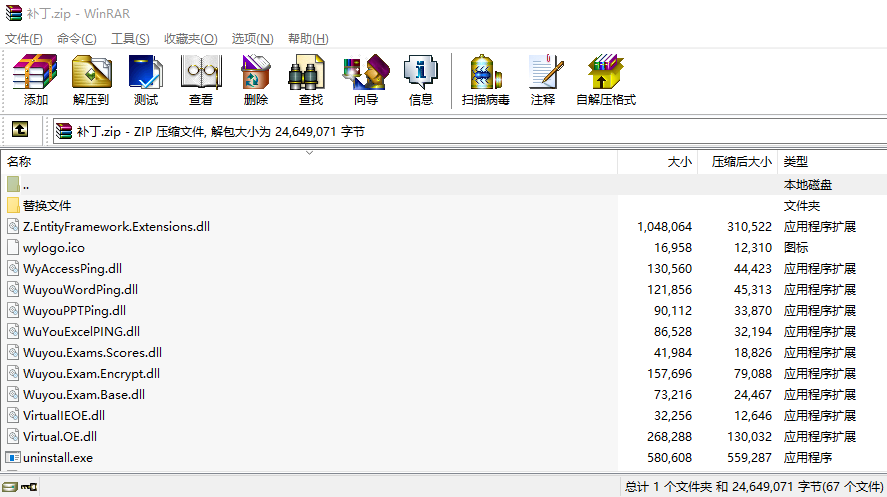The width and height of the screenshot is (887, 497).
Task: Select WuYouExcelPING.dll file
Action: coord(81,331)
